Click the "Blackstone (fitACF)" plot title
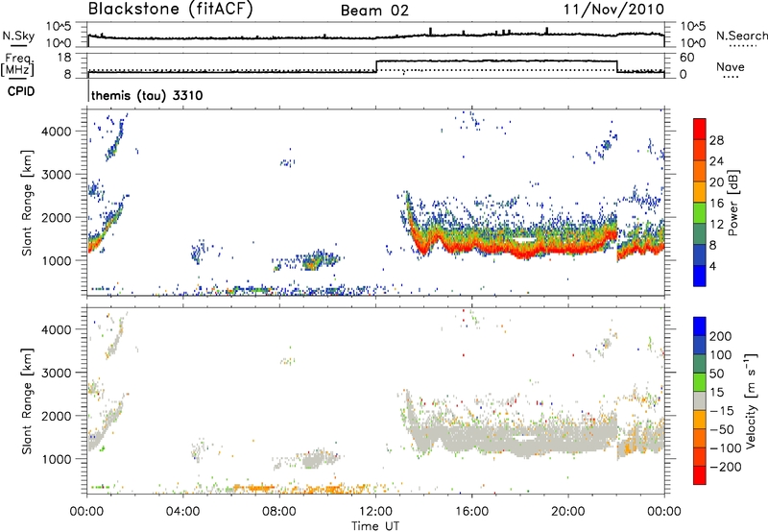Screen dimensions: 768x532 pos(171,9)
